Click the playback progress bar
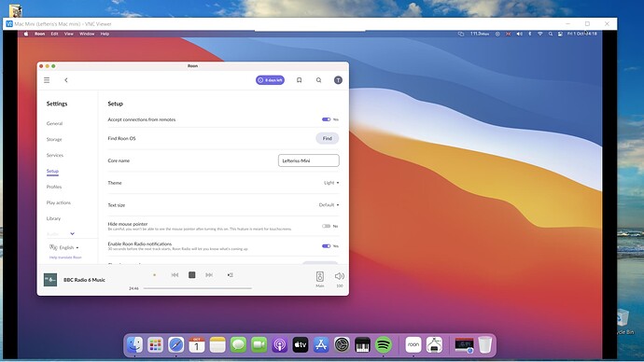The image size is (644, 362). tap(198, 288)
